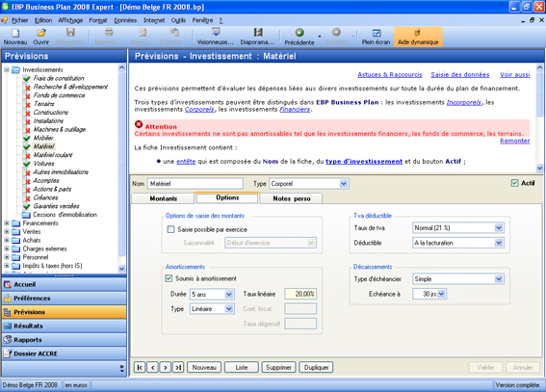Collapse the Investissements tree node
546x392 pixels.
(7, 69)
